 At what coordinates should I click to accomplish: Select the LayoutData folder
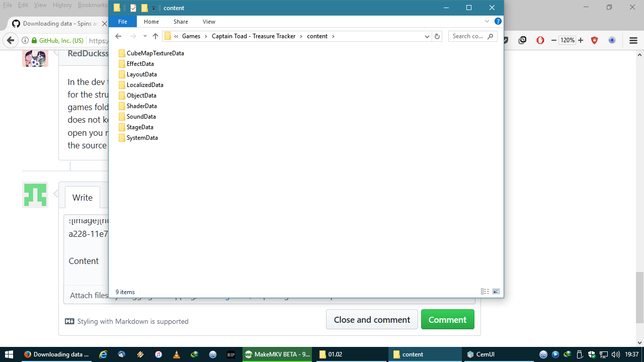coord(138,74)
